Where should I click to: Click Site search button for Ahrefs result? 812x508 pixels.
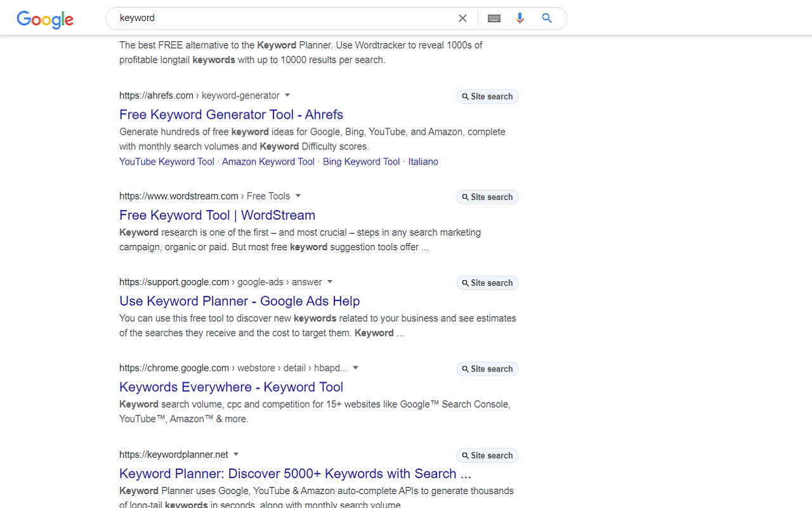487,97
